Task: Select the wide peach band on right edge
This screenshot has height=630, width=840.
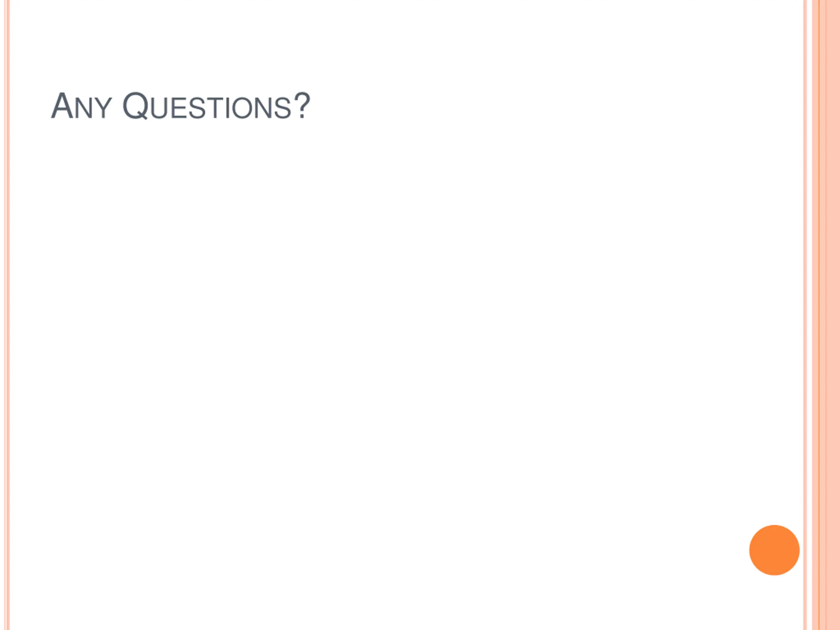Action: click(x=826, y=315)
